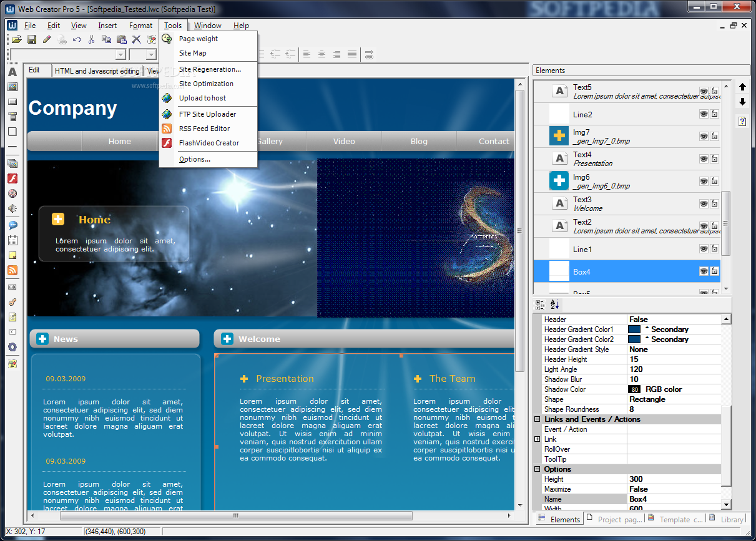Screen dimensions: 756x541
Task: Select the Image tool in left toolbar
Action: (x=12, y=87)
